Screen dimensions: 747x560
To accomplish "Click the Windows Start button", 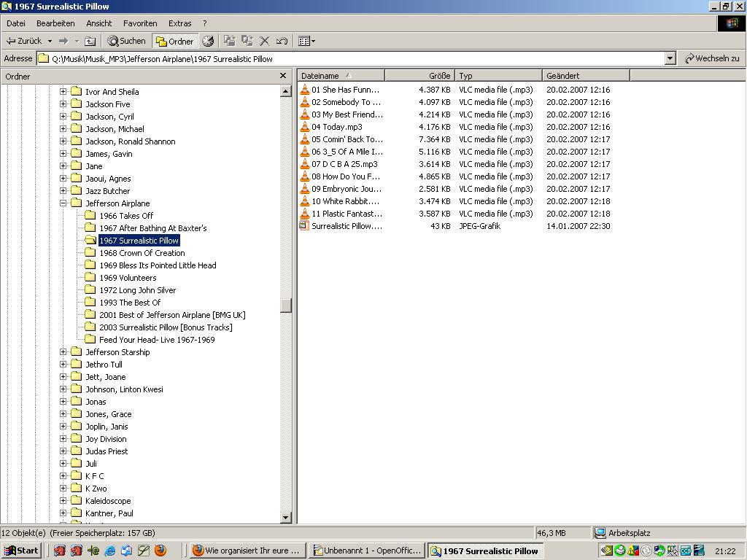I will click(x=21, y=551).
